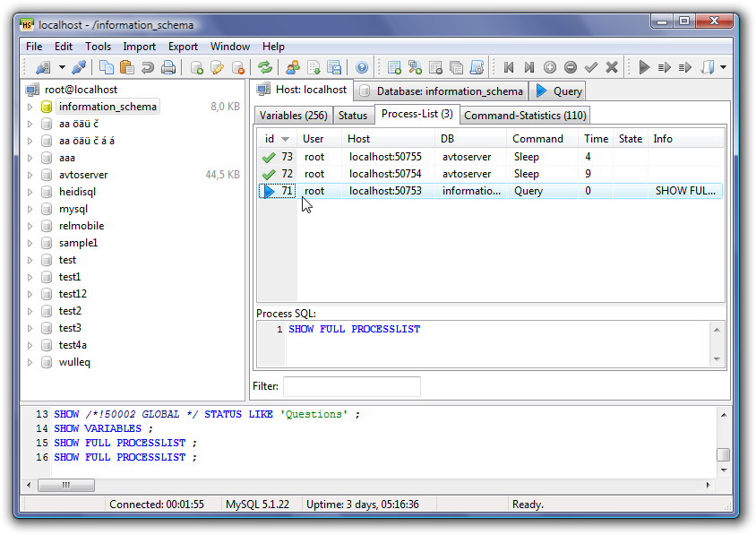Expand the avtoserver database node

[30, 175]
